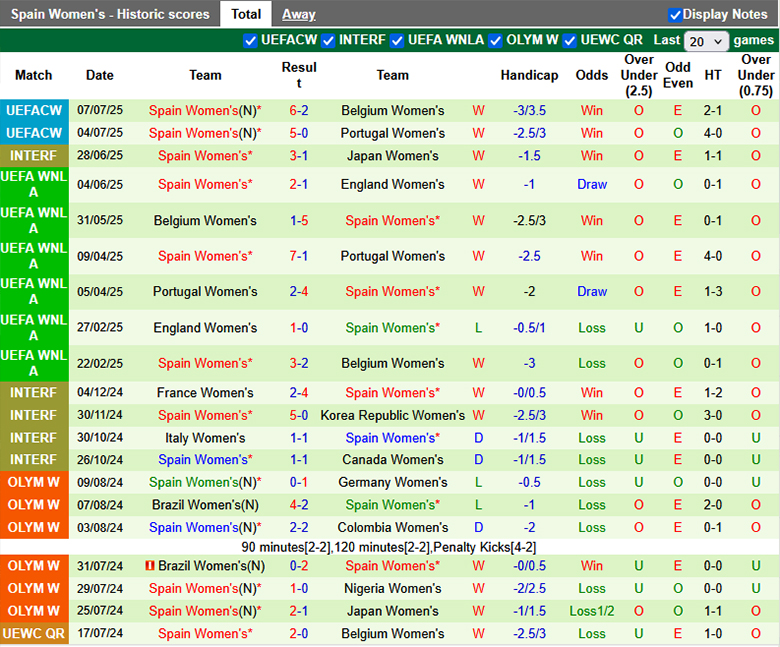Click the UEFACW label in the 07/07/25 row
Image resolution: width=780 pixels, height=647 pixels.
click(x=34, y=110)
